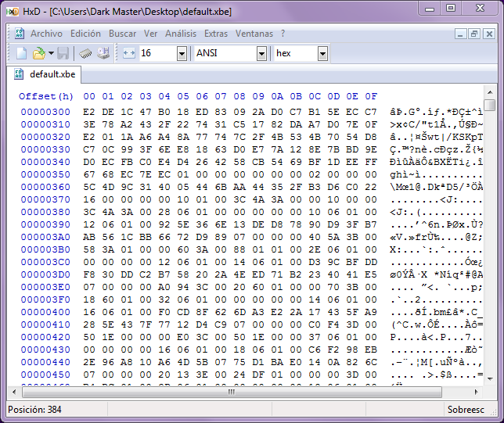Image resolution: width=504 pixels, height=423 pixels.
Task: Open RAM editor chip icon
Action: click(x=85, y=53)
